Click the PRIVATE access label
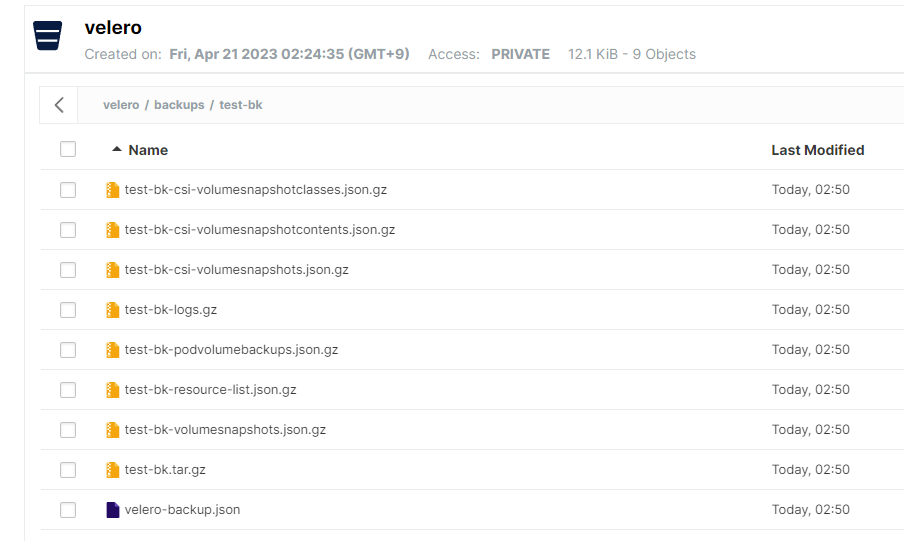904x541 pixels. click(521, 54)
